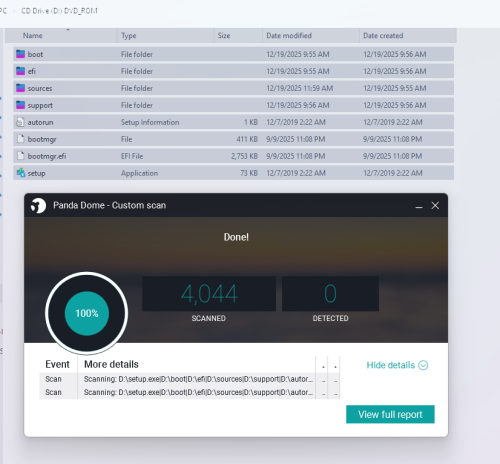Minimize the Panda Dome scan window
This screenshot has width=500, height=464.
tap(419, 206)
